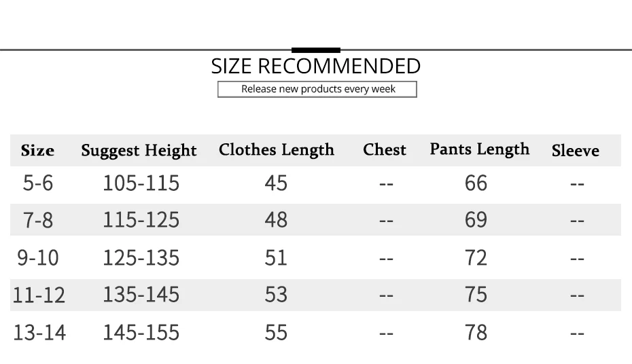632x364 pixels.
Task: Click clothes length value 55
Action: point(276,333)
